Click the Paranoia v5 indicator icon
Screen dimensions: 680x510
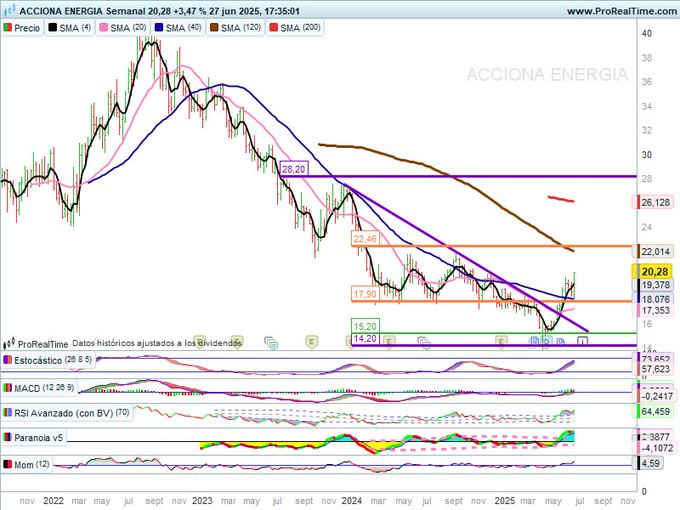pos(7,438)
